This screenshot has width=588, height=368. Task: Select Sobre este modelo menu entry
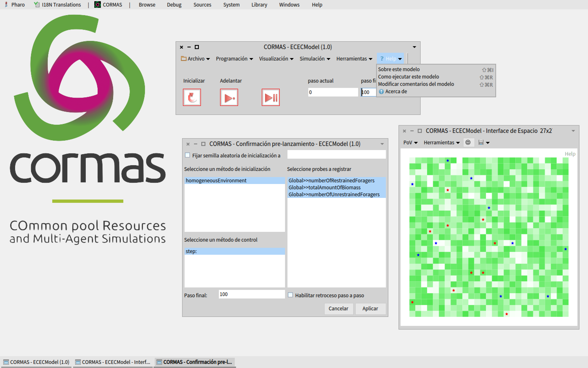tap(436, 69)
